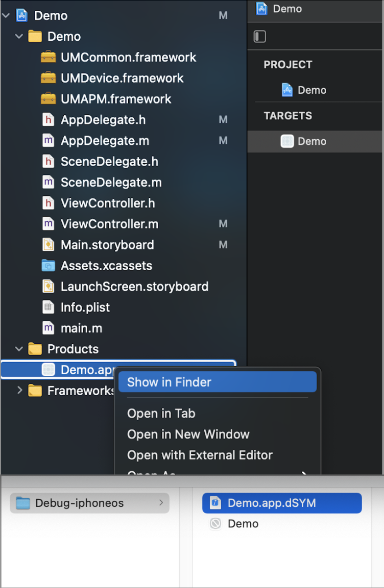Expand the Frameworks group folder
Screen dimensions: 384x588
pos(19,391)
